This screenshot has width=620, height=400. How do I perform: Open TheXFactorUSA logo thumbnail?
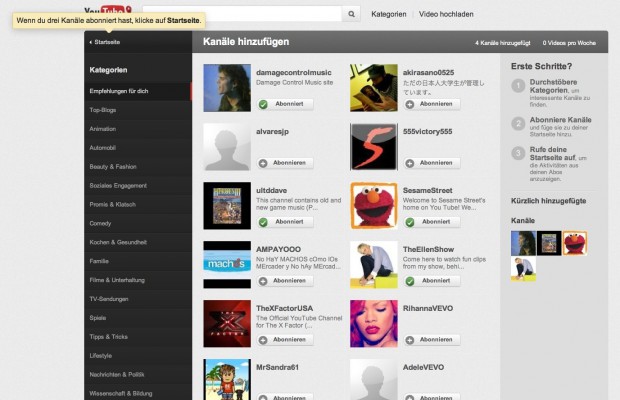click(227, 323)
